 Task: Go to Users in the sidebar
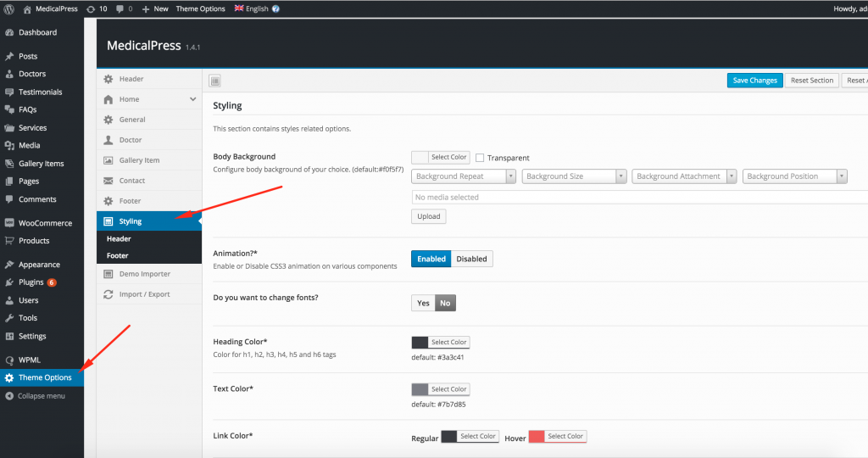28,300
